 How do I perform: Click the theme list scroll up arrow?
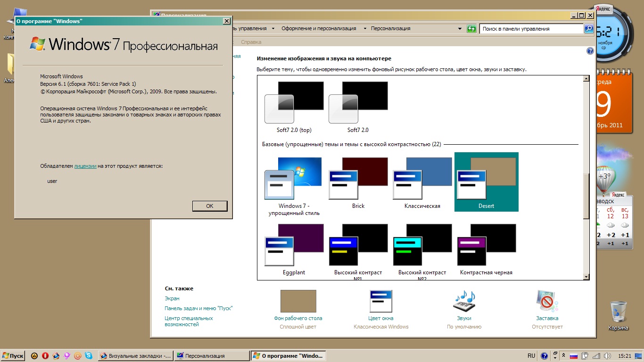pyautogui.click(x=586, y=79)
